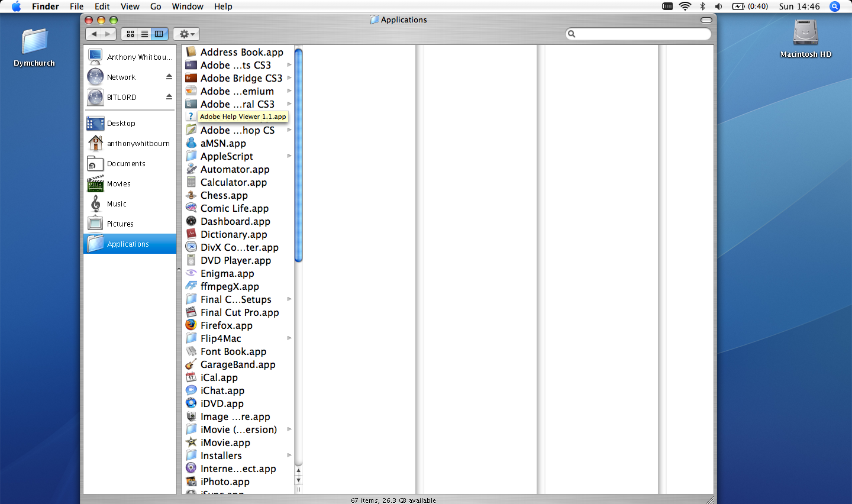The width and height of the screenshot is (852, 504).
Task: Select the iChat.app icon
Action: (191, 390)
